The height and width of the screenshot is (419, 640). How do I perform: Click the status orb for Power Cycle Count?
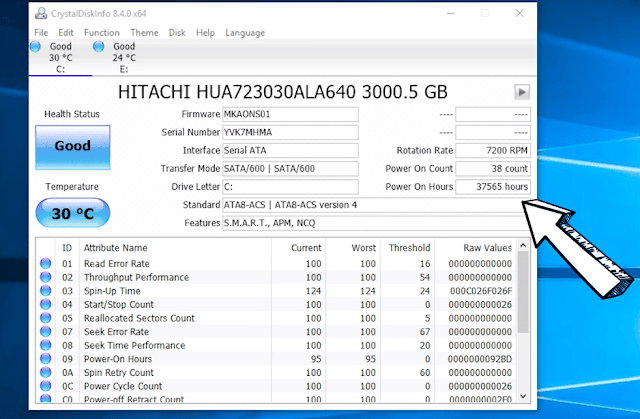(x=46, y=386)
